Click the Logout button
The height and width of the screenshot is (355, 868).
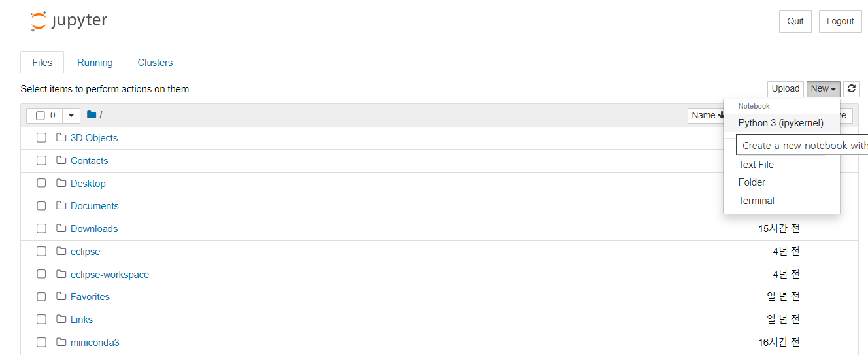pos(840,21)
